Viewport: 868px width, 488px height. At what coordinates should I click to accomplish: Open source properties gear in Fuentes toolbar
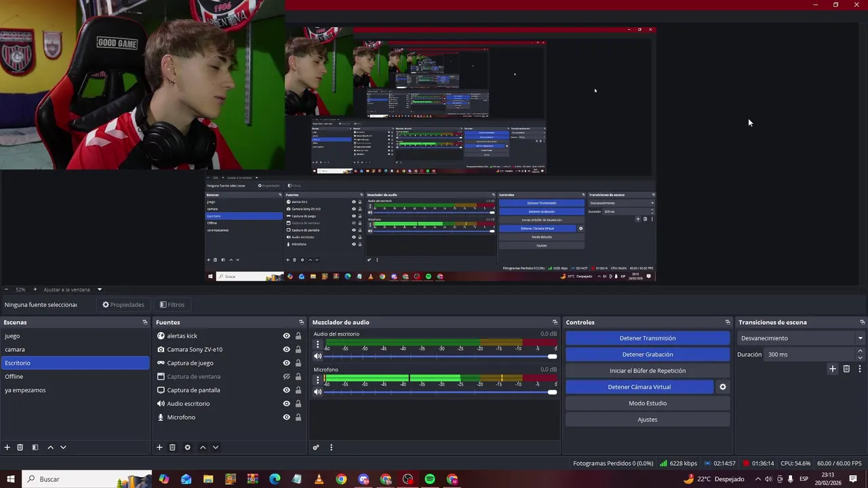(187, 447)
